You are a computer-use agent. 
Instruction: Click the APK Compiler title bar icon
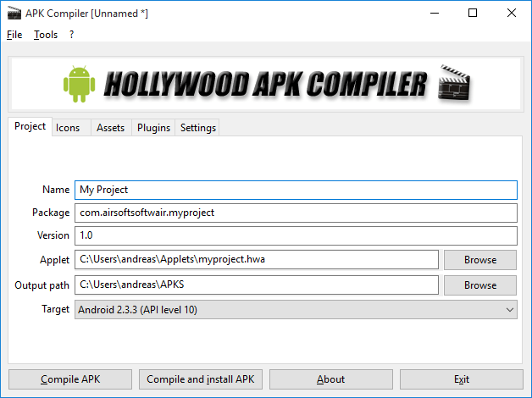(14, 13)
